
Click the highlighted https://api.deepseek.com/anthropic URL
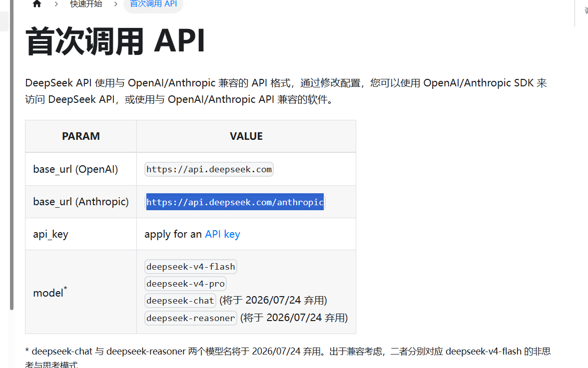click(235, 202)
